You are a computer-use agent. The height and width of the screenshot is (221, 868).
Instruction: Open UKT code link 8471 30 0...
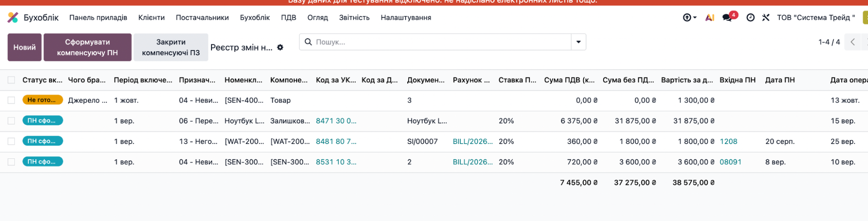[x=336, y=121]
